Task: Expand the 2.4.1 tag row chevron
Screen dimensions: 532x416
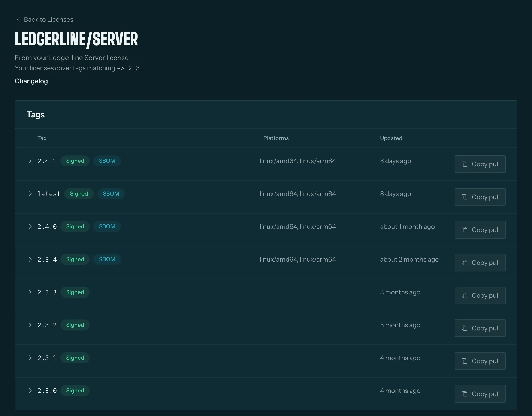Action: coord(30,161)
